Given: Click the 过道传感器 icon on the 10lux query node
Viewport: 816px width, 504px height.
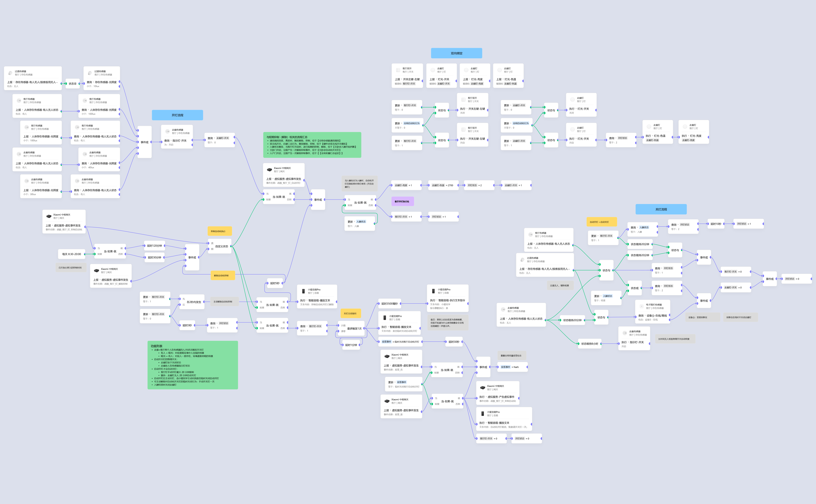Looking at the screenshot, I should (90, 73).
